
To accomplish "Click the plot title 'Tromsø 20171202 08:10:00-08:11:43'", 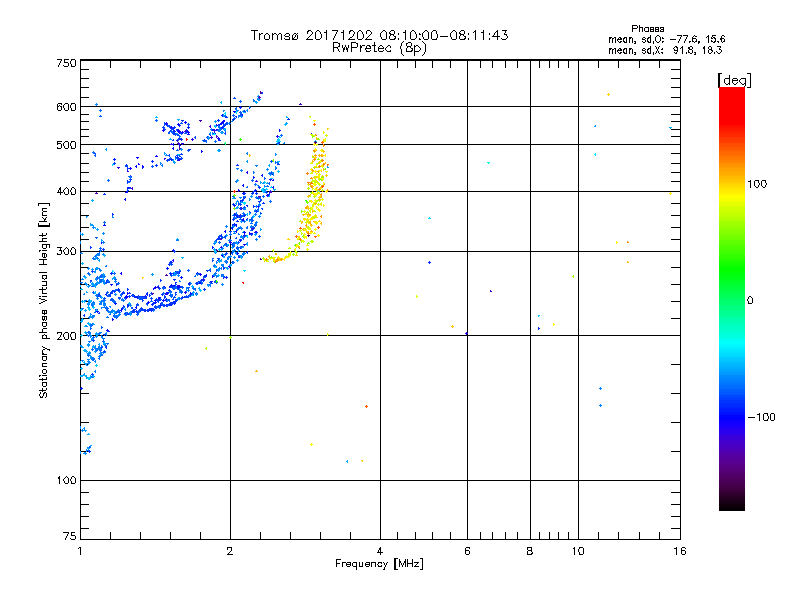I will [x=379, y=35].
